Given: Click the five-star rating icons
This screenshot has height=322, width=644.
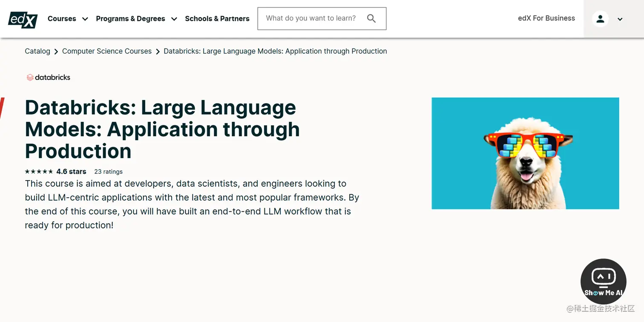Looking at the screenshot, I should coord(39,172).
